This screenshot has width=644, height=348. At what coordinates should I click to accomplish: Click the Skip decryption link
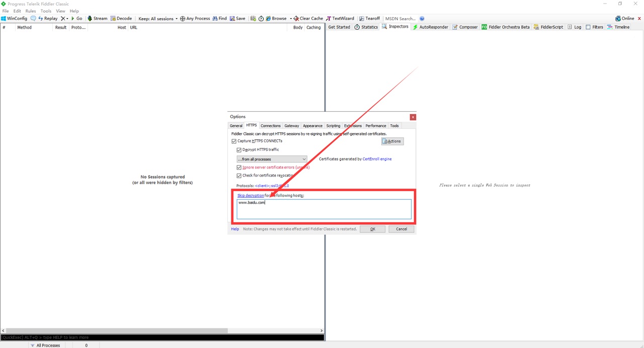[251, 195]
